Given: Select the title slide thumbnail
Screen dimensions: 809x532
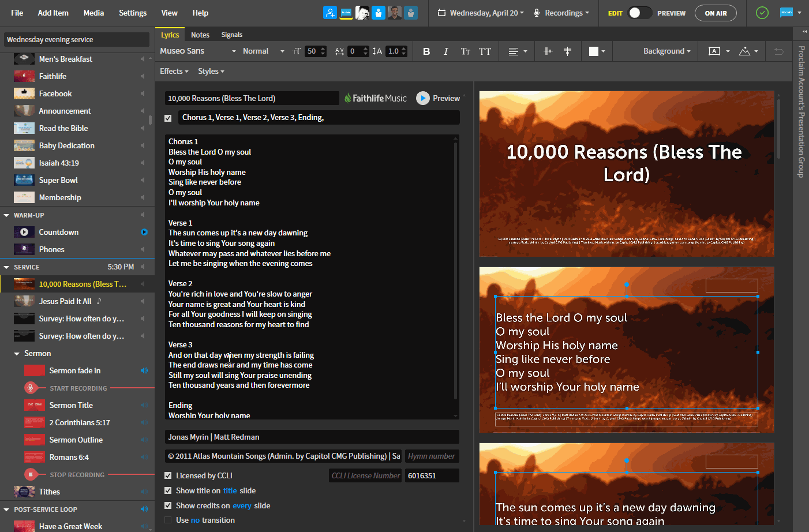Looking at the screenshot, I should 626,174.
